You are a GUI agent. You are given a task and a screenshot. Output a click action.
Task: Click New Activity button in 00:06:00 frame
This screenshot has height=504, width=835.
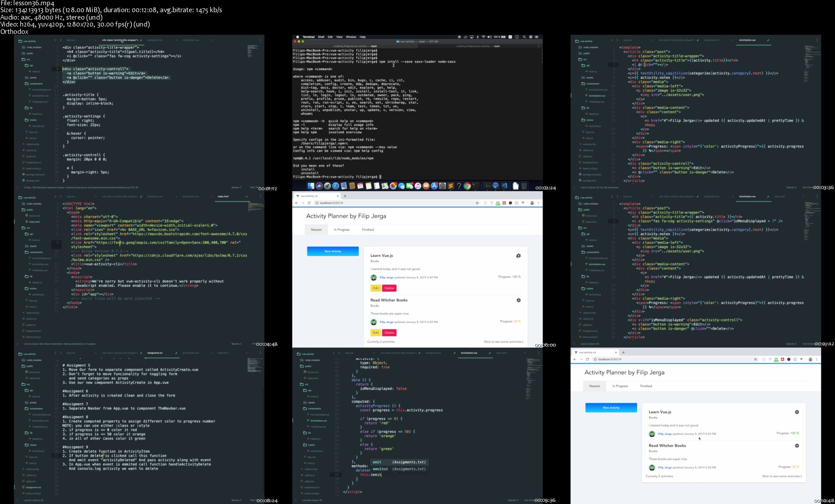click(x=333, y=251)
